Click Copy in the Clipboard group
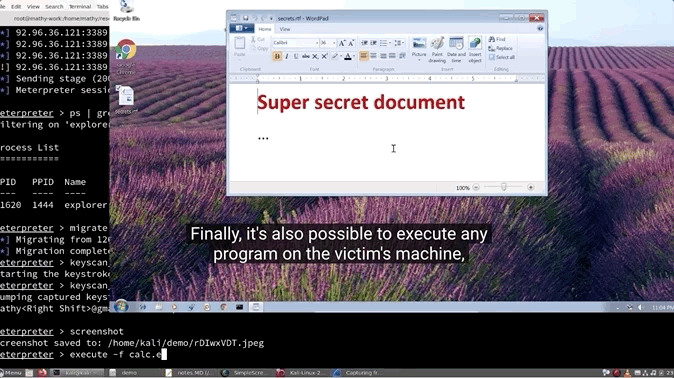This screenshot has height=378, width=674. [x=259, y=49]
